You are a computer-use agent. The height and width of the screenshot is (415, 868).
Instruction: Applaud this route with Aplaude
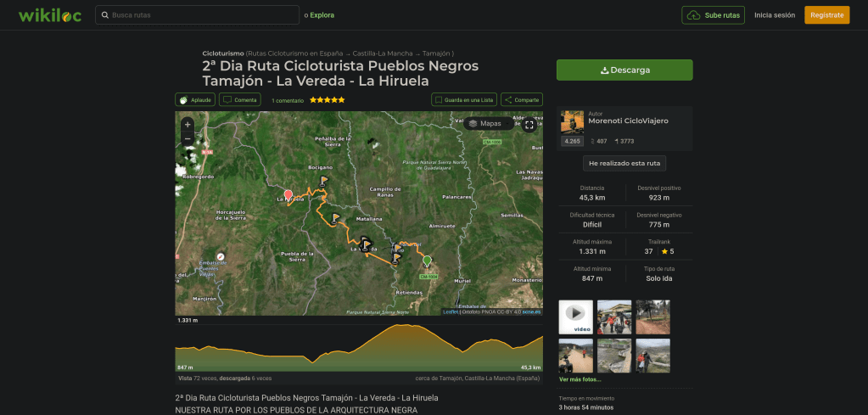(x=195, y=100)
